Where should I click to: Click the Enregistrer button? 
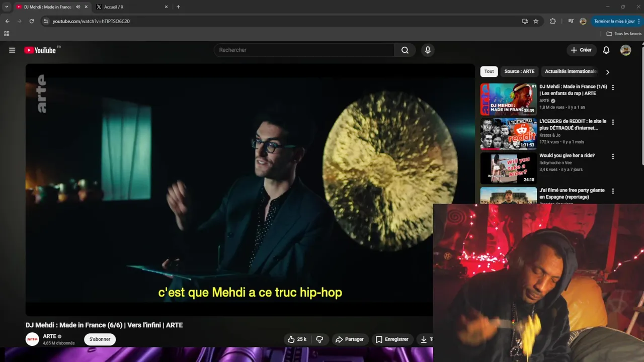392,339
